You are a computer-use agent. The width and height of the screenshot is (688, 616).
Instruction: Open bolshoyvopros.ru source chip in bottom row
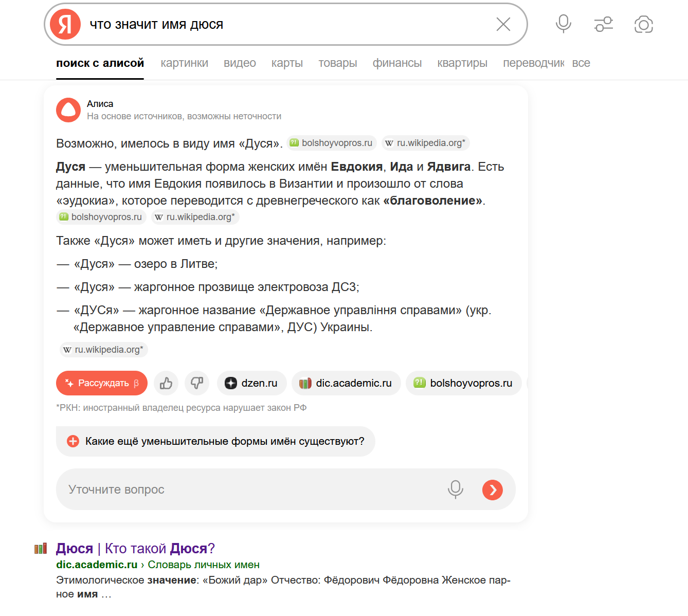pos(464,383)
